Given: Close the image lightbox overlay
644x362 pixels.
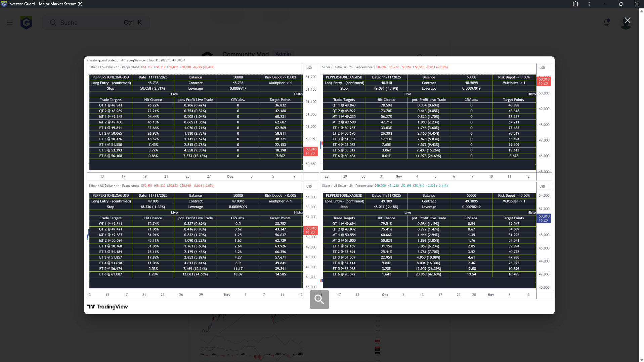Looking at the screenshot, I should coord(627,20).
